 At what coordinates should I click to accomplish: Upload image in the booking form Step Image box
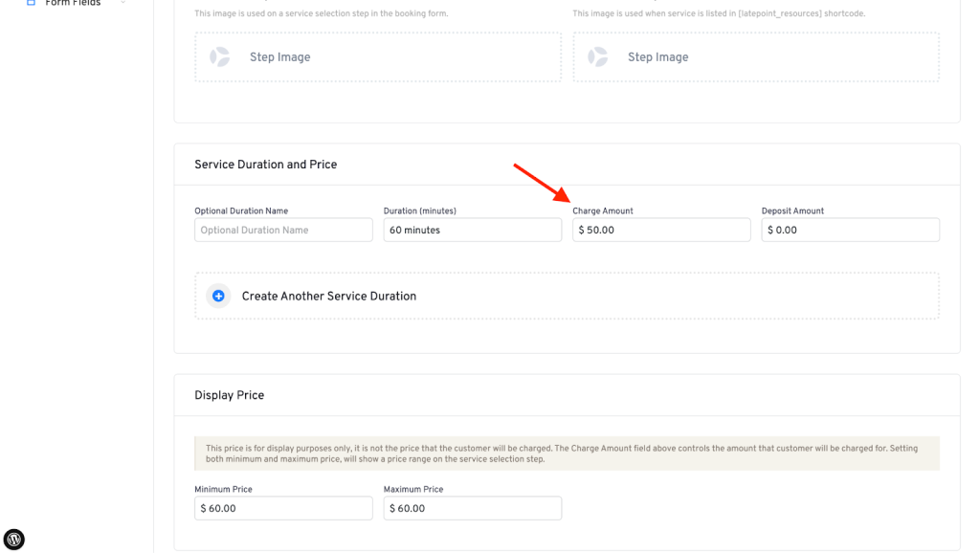point(377,57)
